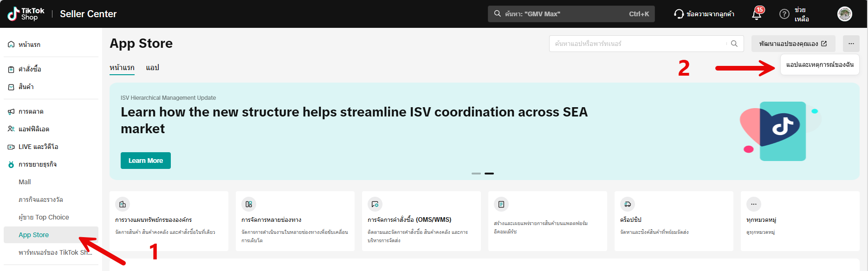Select first banner carousel indicator
This screenshot has height=271, width=868.
click(x=476, y=174)
